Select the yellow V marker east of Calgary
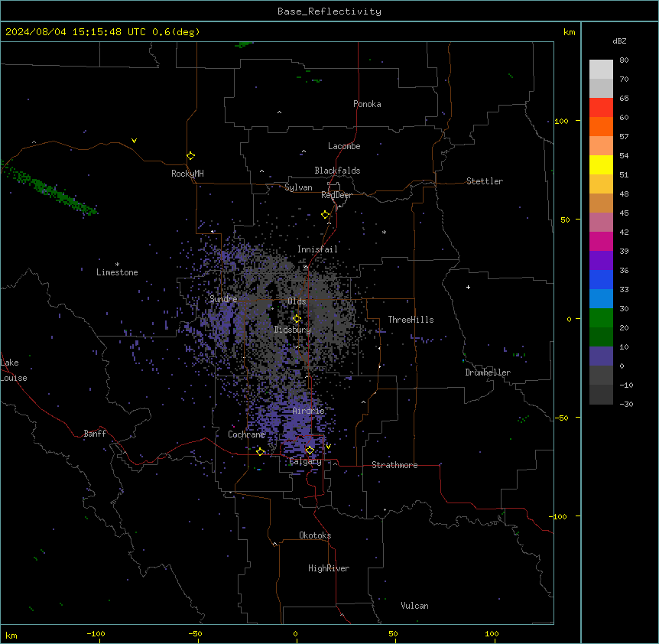The width and height of the screenshot is (659, 644). tap(328, 447)
